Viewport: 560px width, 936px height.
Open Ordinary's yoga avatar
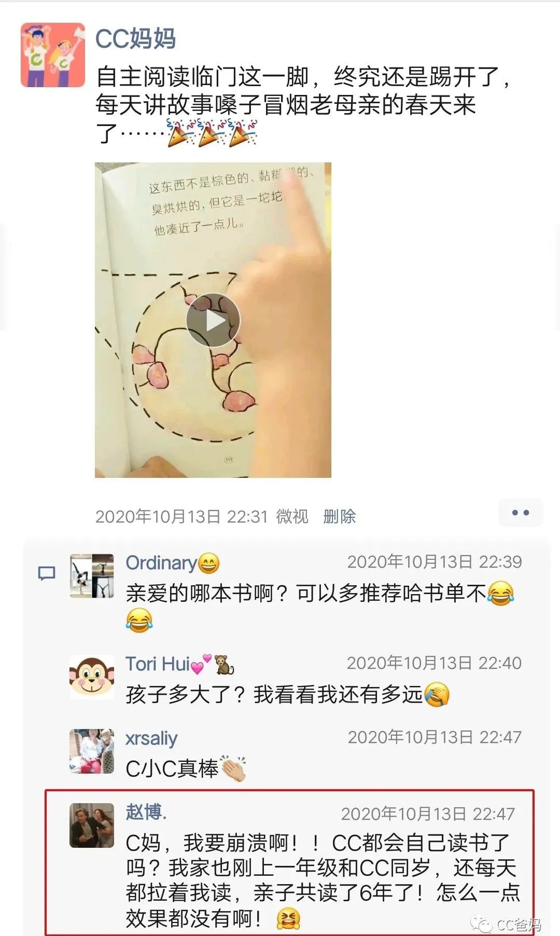[92, 576]
